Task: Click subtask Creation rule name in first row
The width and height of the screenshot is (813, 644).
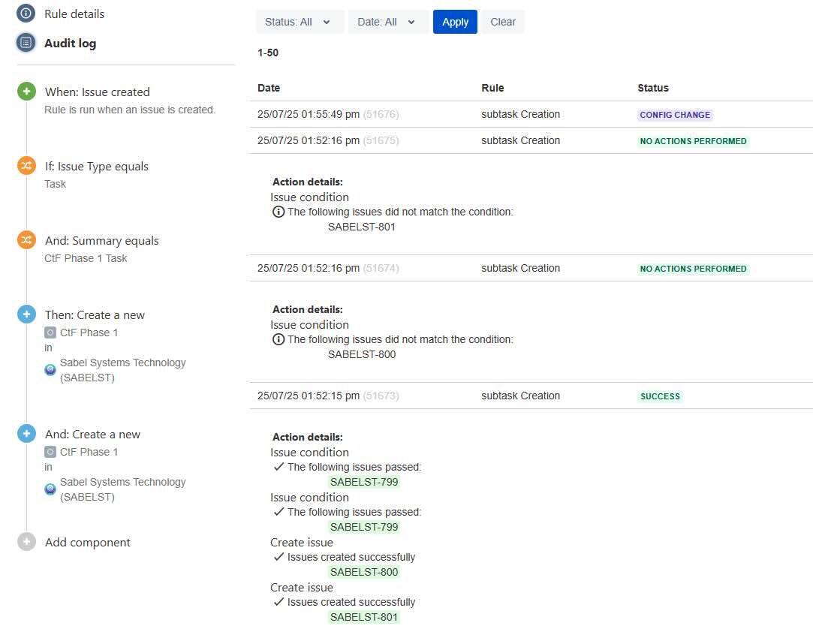Action: 520,114
